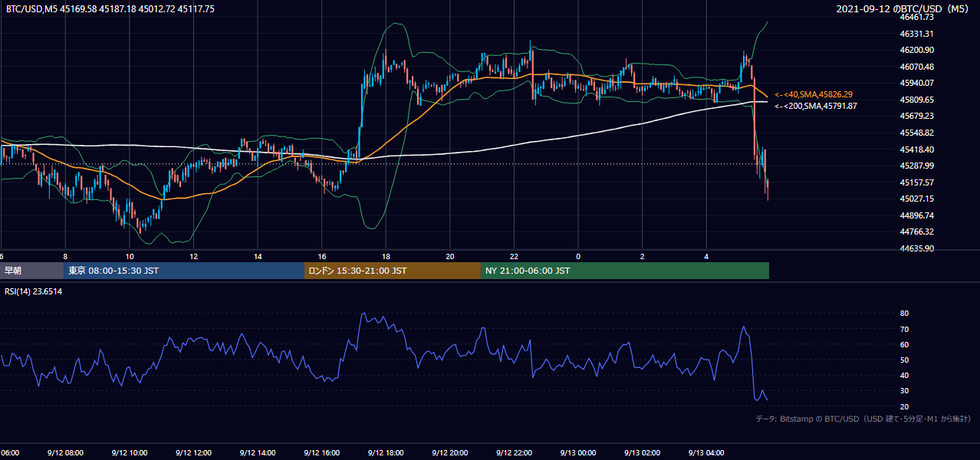The width and height of the screenshot is (980, 460).
Task: Click the price axis value 45679.23
Action: [x=916, y=116]
